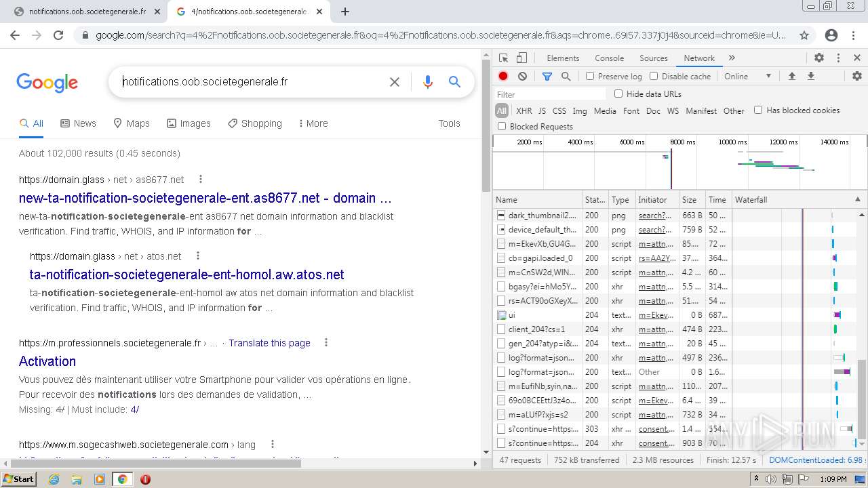
Task: Open the Start menu
Action: [19, 479]
